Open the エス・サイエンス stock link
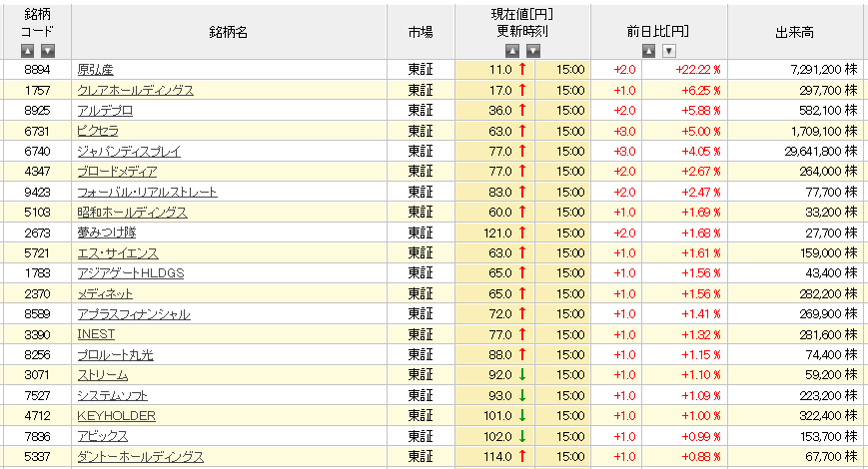868x469 pixels. tap(118, 253)
